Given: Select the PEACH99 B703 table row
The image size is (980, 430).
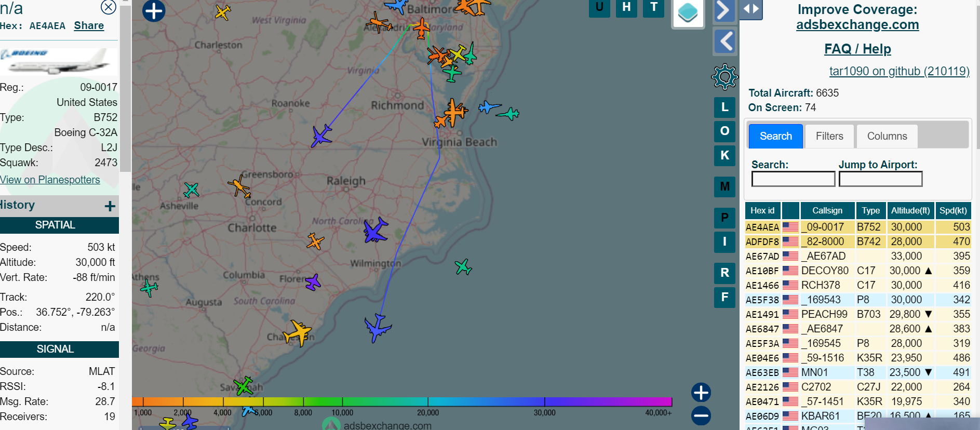Looking at the screenshot, I should click(x=858, y=314).
